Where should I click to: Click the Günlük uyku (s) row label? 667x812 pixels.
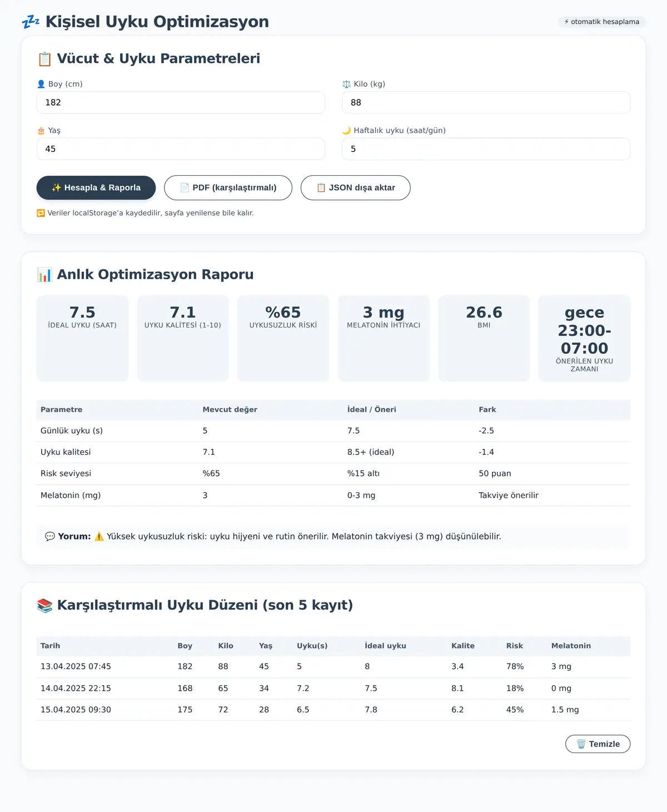[x=72, y=431]
